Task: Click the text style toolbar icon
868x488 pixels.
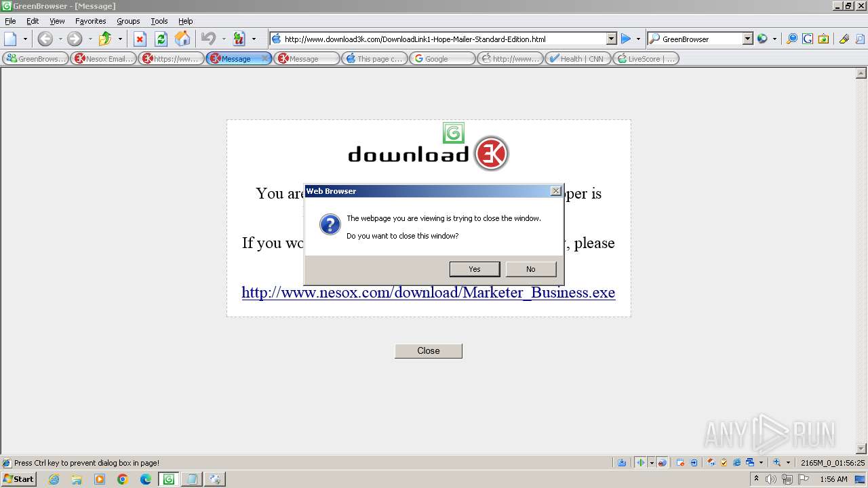Action: pos(239,39)
